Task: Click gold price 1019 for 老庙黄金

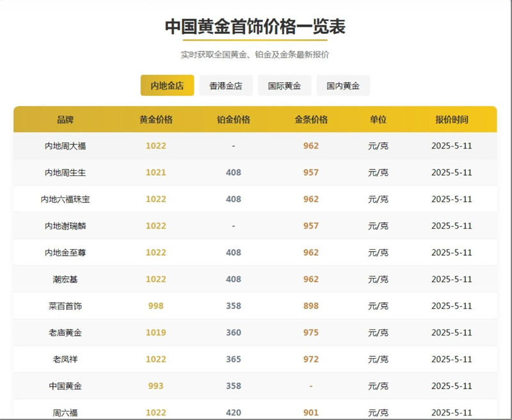Action: coord(156,332)
